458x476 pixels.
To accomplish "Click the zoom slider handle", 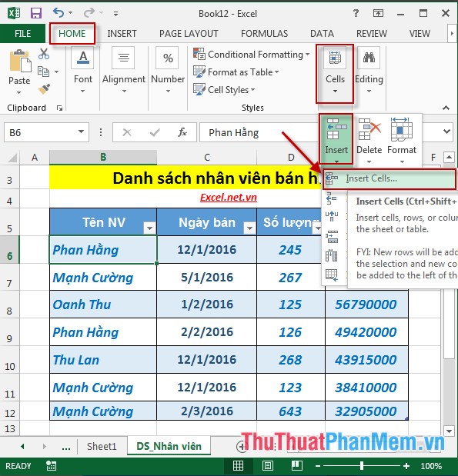I will click(361, 465).
